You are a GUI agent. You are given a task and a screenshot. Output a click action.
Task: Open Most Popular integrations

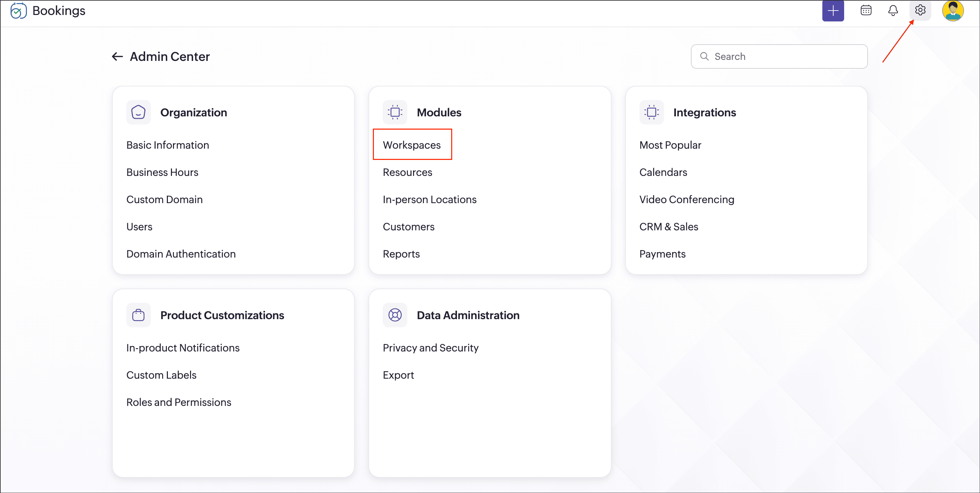click(x=670, y=145)
